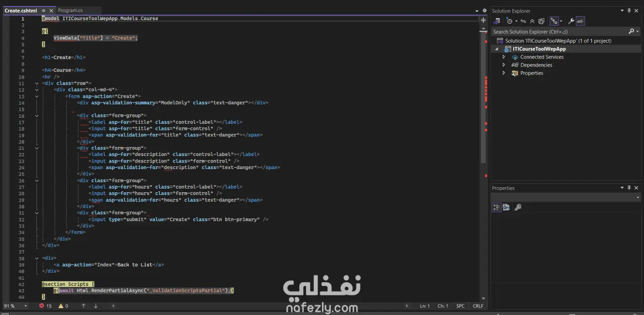
Task: Collapse the description form-group outline
Action: pyautogui.click(x=36, y=148)
